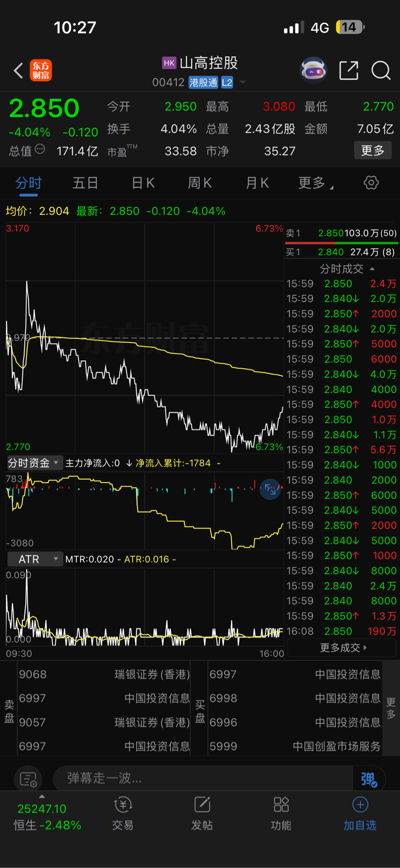Tap buyer broker 5999 中国创盈市场服务
The image size is (400, 868).
coord(295,747)
